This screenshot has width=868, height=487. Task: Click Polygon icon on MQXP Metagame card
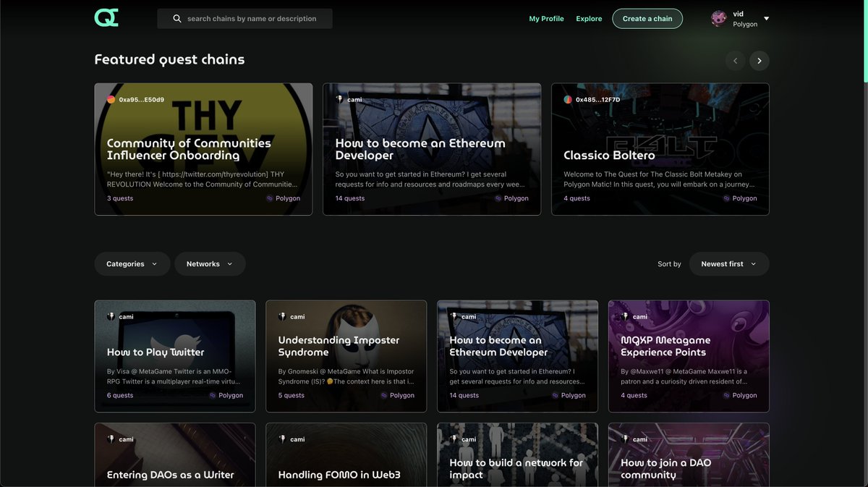(727, 396)
